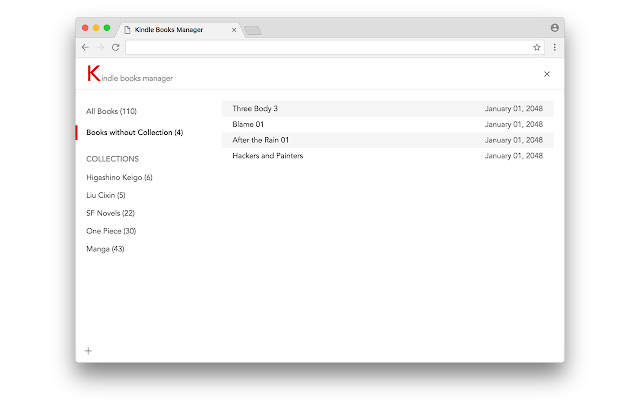Open the SF Novels collection

[x=110, y=213]
